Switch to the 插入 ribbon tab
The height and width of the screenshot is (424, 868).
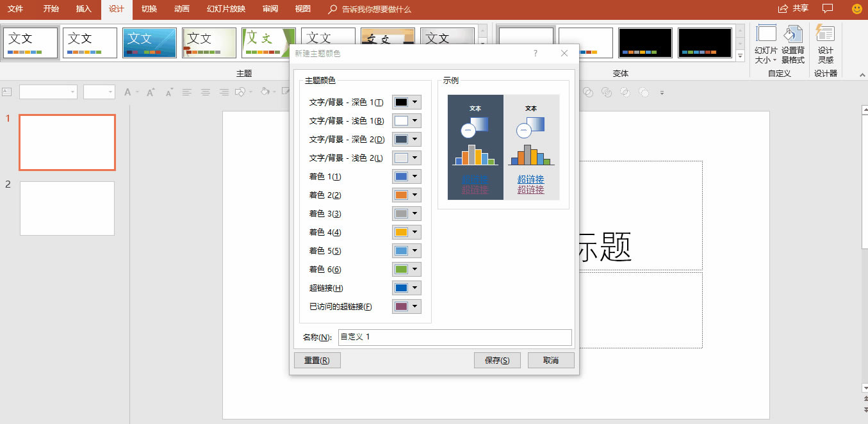coord(83,9)
